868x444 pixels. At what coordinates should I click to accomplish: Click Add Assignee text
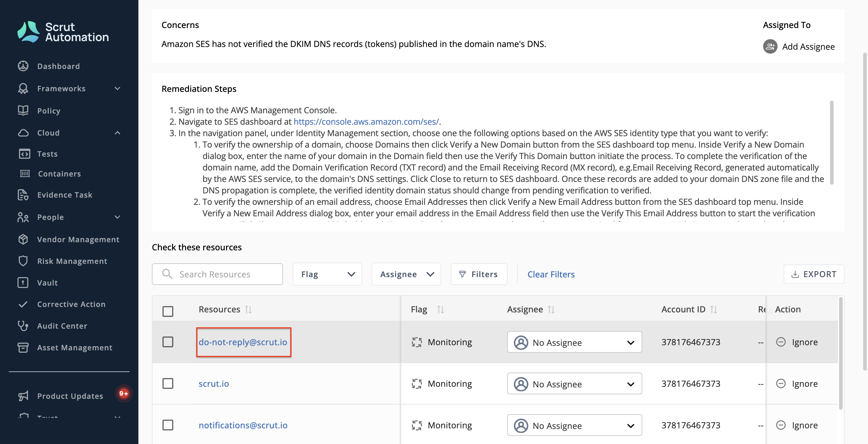click(808, 46)
